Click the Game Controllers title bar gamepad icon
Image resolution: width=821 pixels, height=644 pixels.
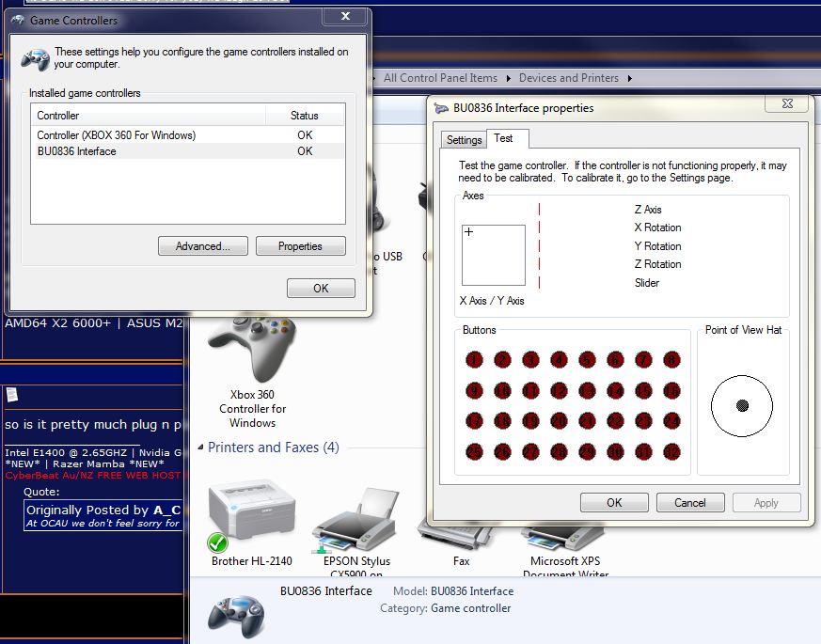[18, 20]
